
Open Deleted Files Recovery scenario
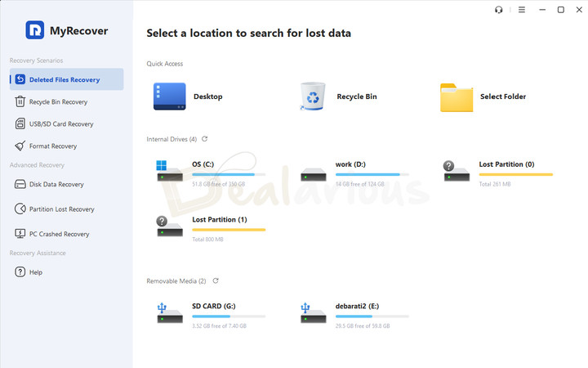(x=66, y=79)
